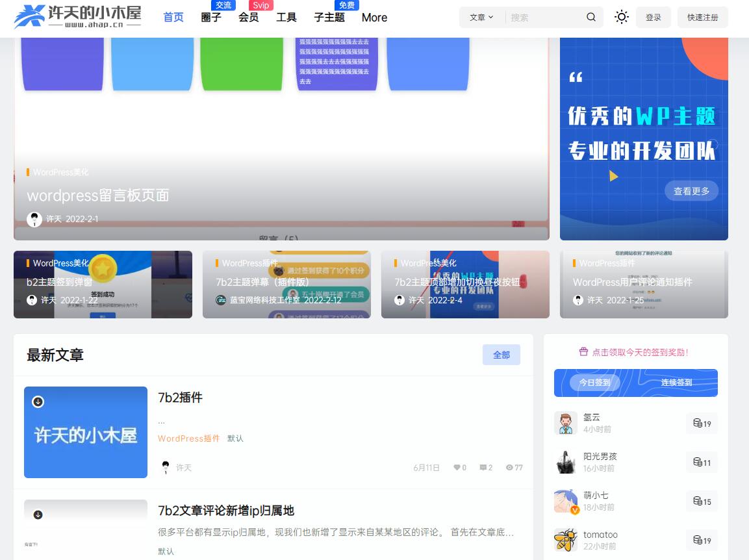Click the 许天的小木屋 site logo
This screenshot has width=749, height=560.
click(77, 17)
